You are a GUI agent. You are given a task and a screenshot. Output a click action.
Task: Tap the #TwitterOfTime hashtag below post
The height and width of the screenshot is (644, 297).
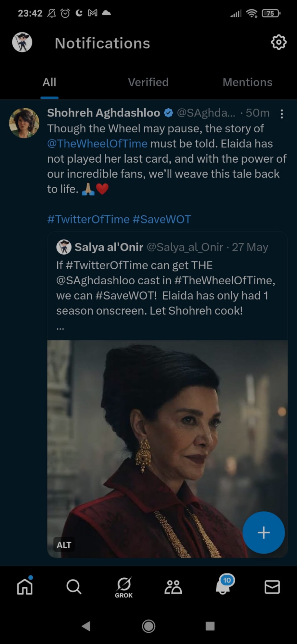[88, 220]
